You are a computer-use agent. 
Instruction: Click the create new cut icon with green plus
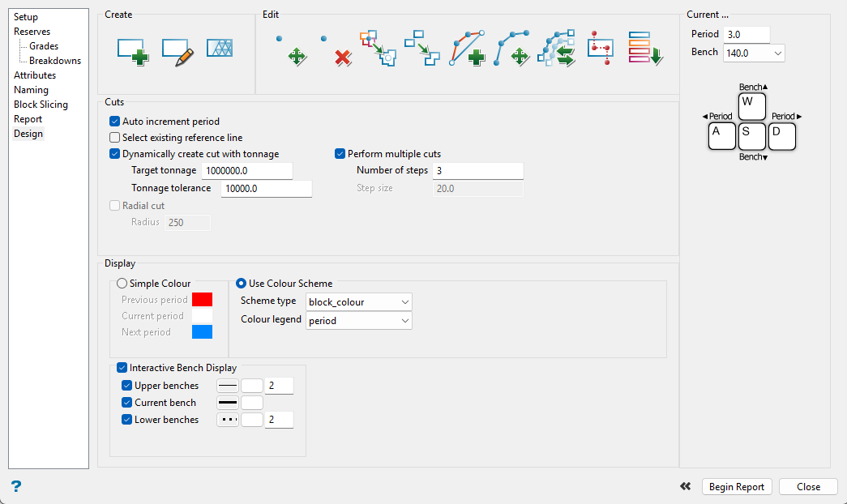133,52
